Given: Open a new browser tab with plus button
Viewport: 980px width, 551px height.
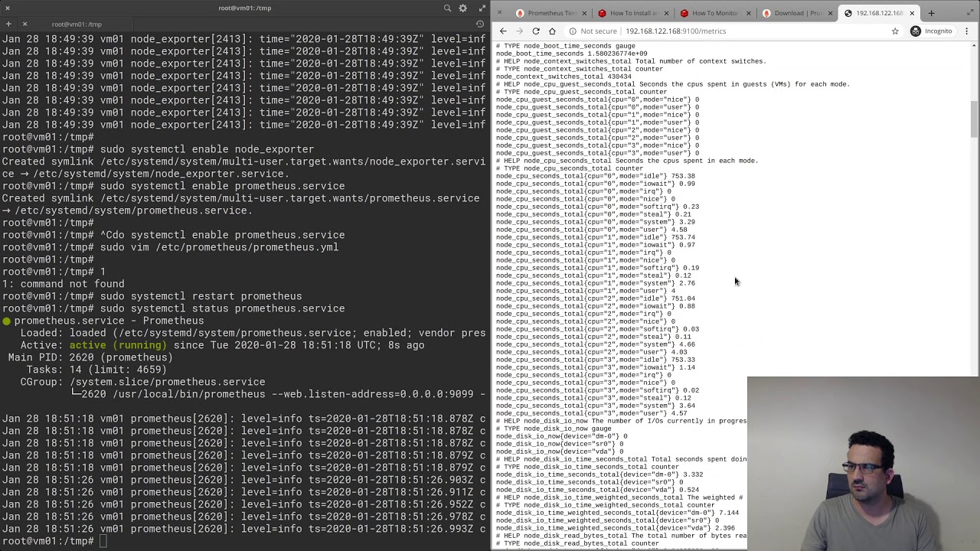Looking at the screenshot, I should click(931, 13).
